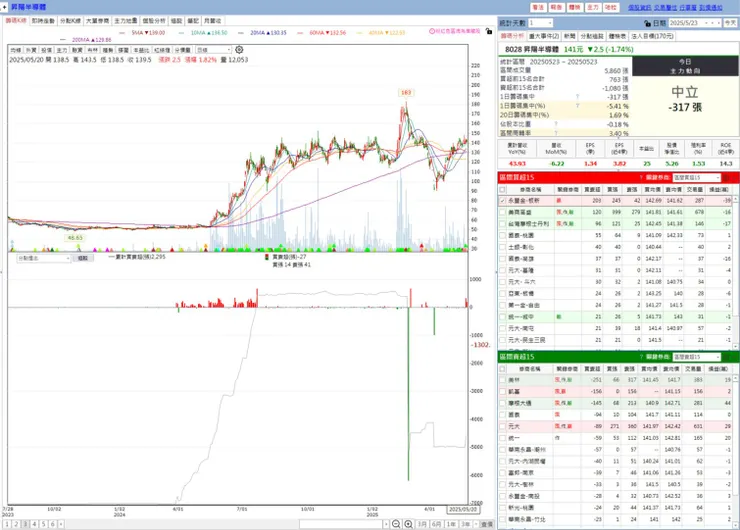Switch to 分點K線 tab
740x530 pixels.
coord(70,21)
